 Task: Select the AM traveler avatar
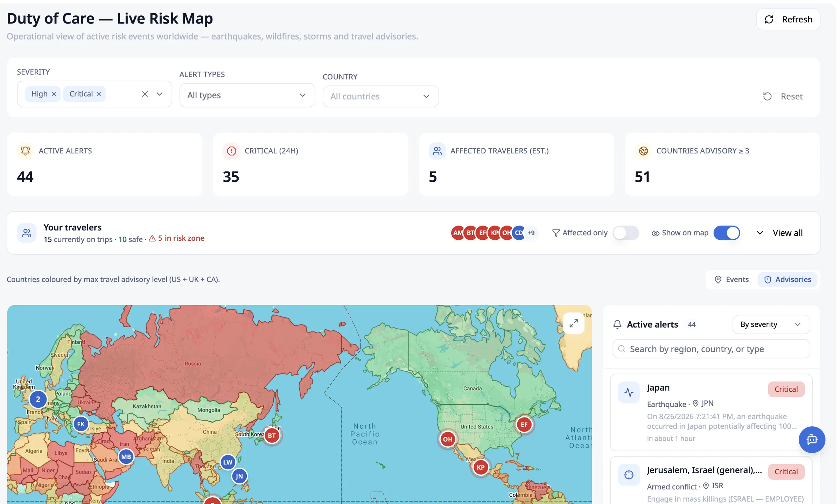[x=457, y=233]
